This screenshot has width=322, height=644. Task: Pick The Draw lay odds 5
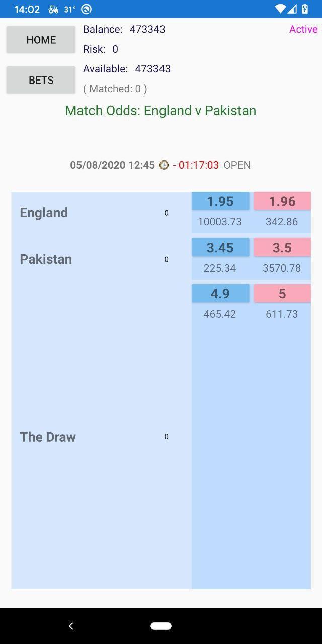pos(282,294)
